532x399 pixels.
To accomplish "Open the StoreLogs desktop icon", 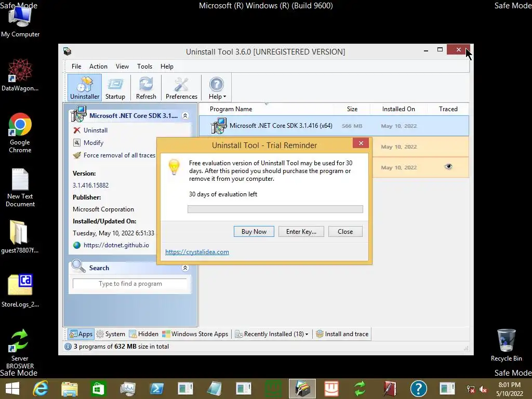I will point(20,291).
